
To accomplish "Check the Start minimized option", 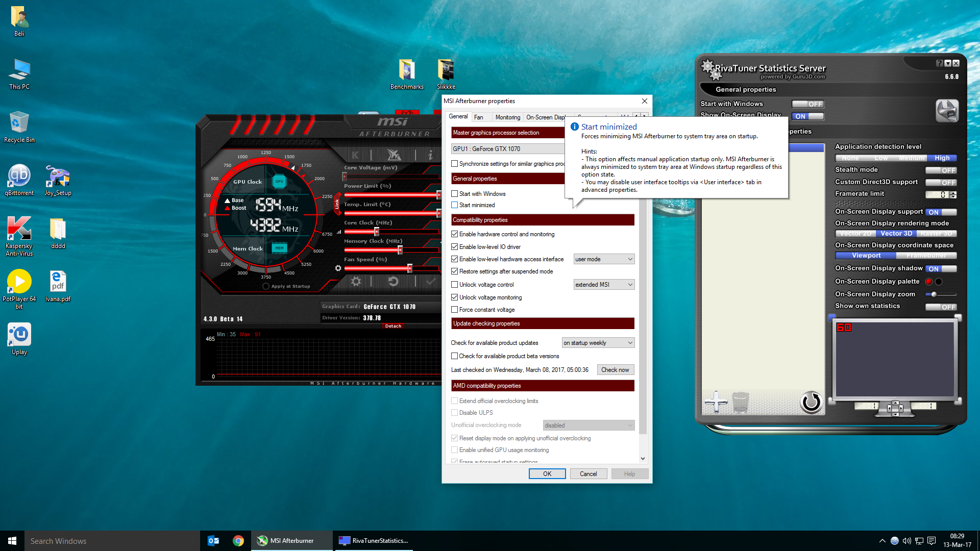I will (454, 205).
